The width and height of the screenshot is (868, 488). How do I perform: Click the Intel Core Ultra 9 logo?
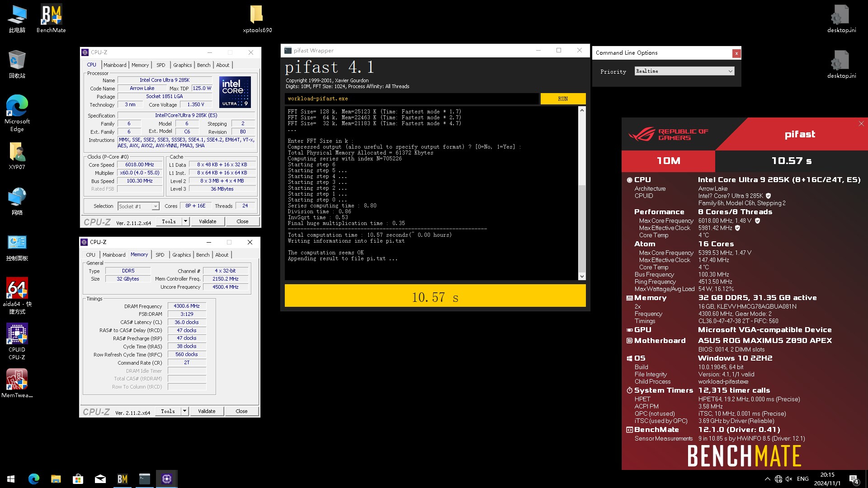[235, 92]
